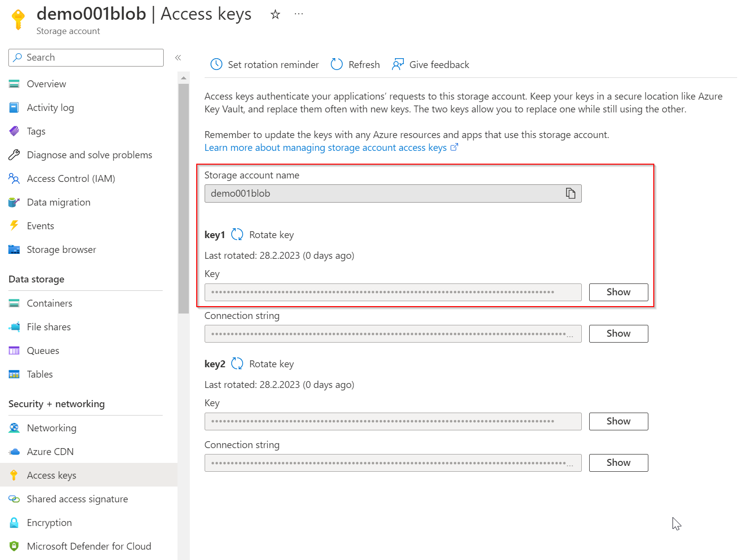745x560 pixels.
Task: Show the key1 connection string
Action: [x=618, y=334]
